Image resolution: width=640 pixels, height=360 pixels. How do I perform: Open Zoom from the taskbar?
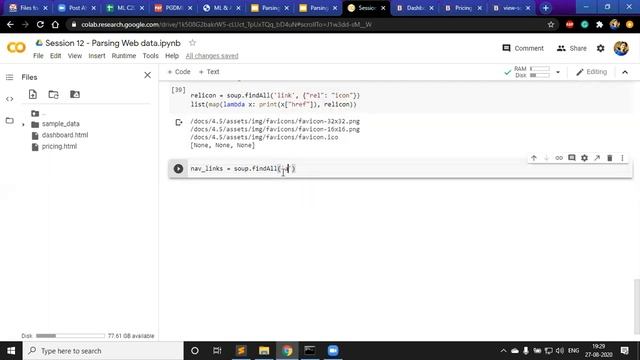(333, 351)
